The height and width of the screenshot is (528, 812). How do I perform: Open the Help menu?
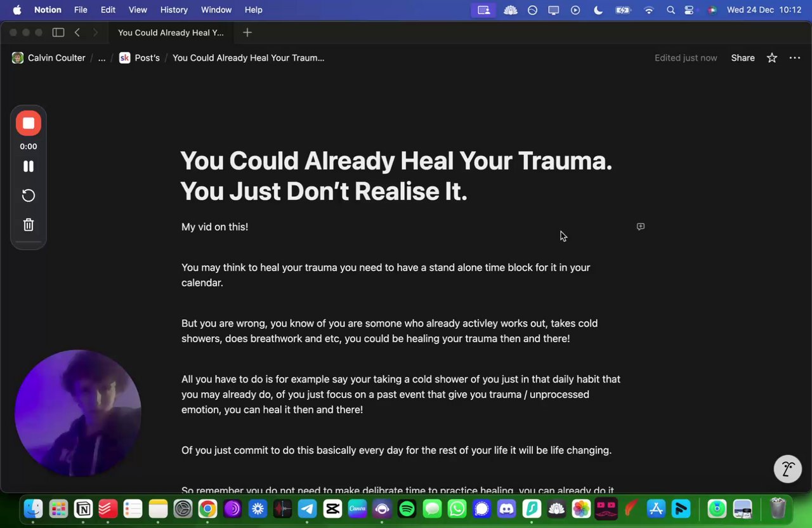point(254,10)
